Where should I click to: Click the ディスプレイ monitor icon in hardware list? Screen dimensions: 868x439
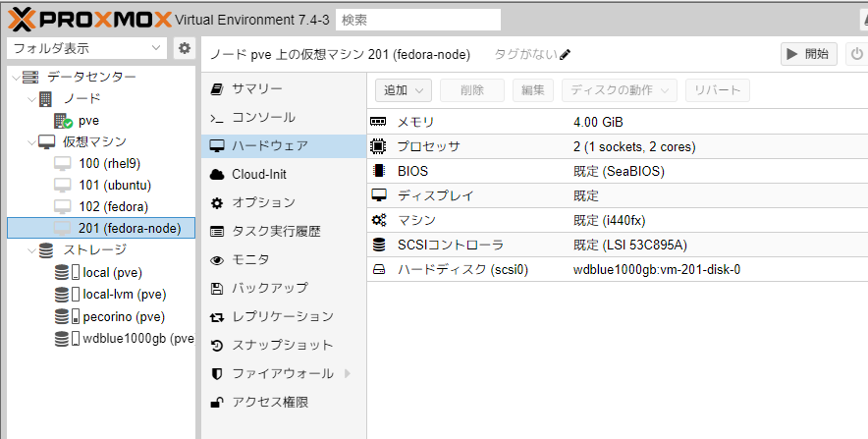point(379,195)
